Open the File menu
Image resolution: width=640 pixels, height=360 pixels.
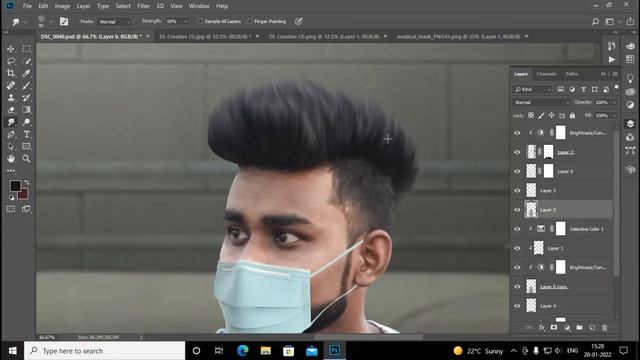coord(27,6)
